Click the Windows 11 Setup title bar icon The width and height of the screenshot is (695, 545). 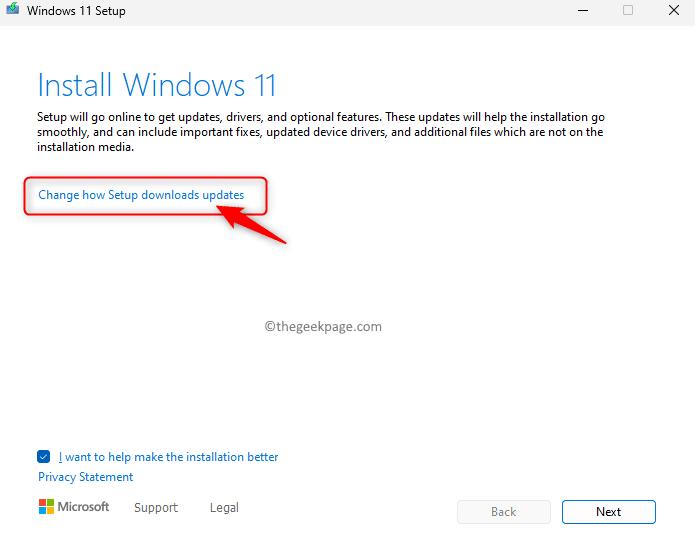pos(12,9)
